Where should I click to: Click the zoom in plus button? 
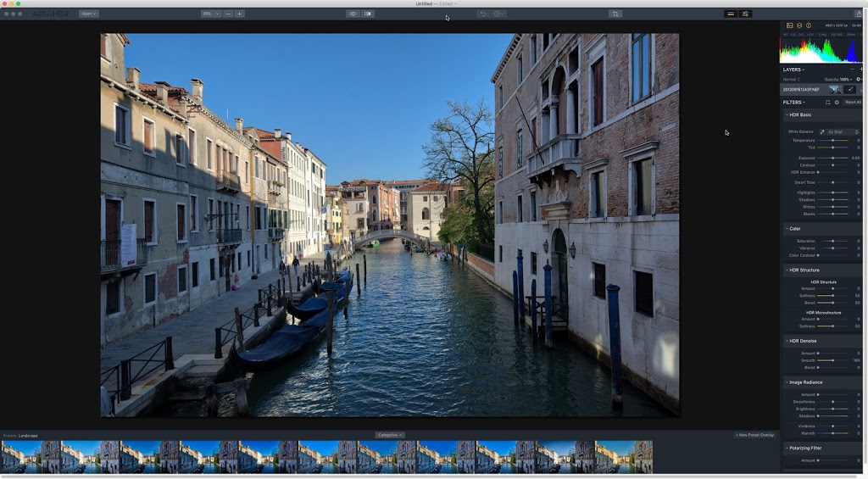click(239, 14)
